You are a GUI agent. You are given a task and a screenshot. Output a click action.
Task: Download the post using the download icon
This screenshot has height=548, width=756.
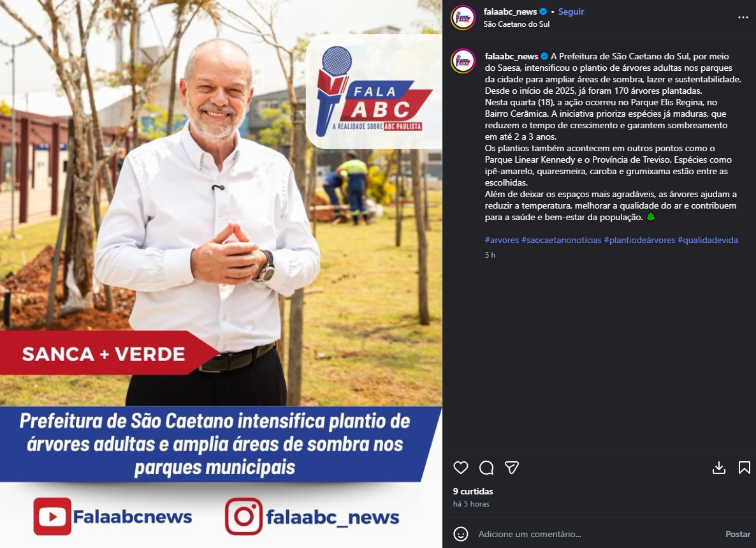point(719,468)
